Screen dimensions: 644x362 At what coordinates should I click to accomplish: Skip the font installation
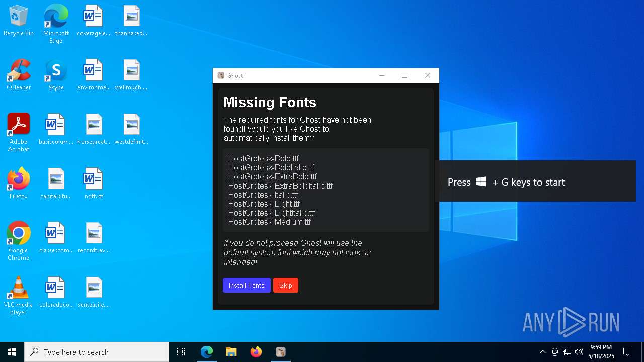tap(286, 285)
